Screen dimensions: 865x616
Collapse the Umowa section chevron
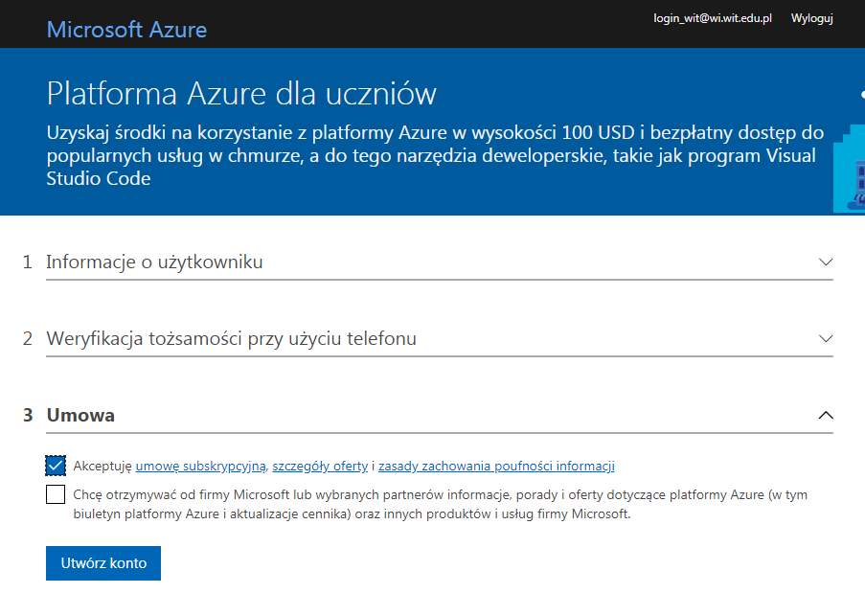(x=826, y=415)
